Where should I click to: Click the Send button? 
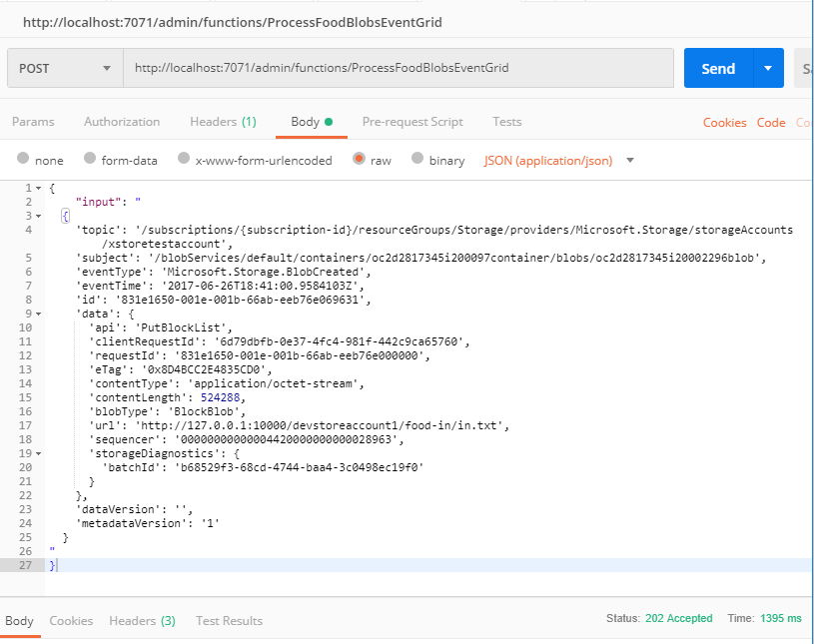(x=719, y=67)
